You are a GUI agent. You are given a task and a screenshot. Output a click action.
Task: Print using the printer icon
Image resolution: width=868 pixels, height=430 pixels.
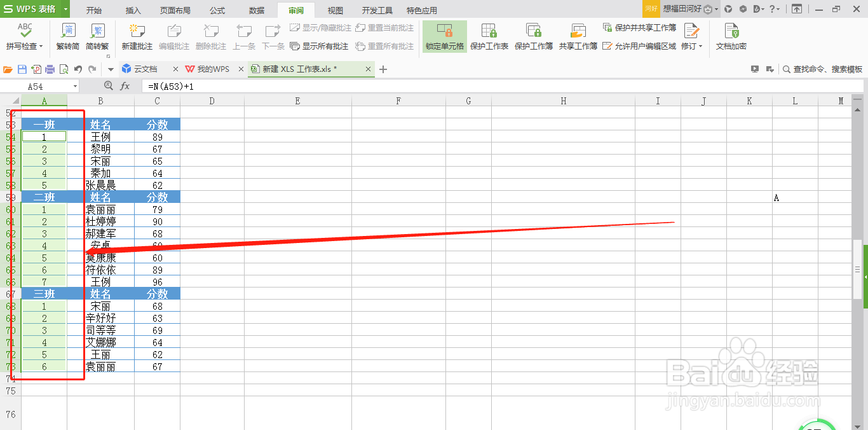point(50,69)
